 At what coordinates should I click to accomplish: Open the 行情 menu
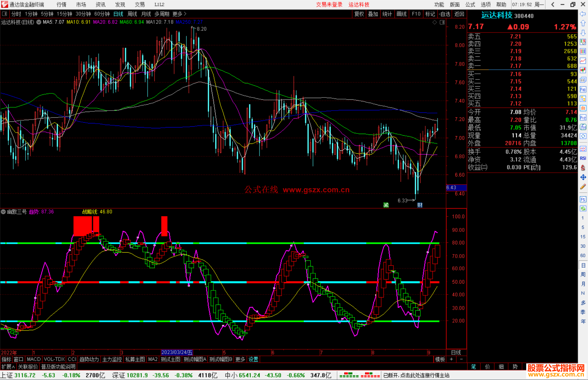pyautogui.click(x=61, y=5)
